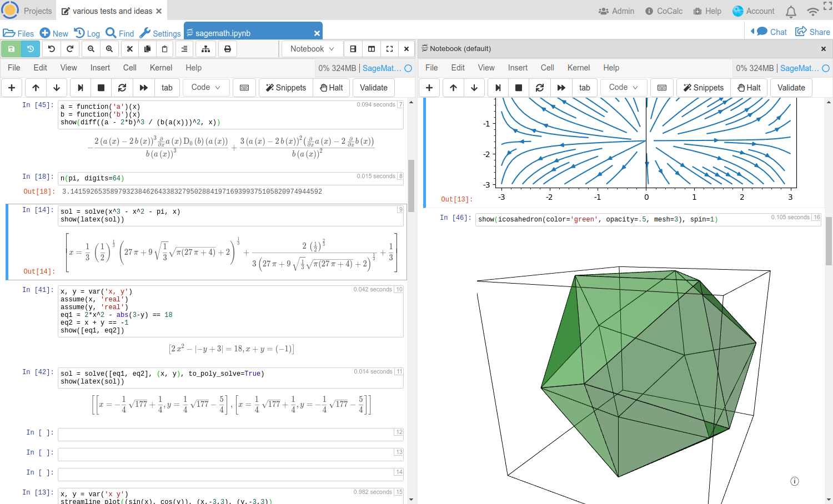
Task: Cut cells with the scissors icon
Action: 129,49
